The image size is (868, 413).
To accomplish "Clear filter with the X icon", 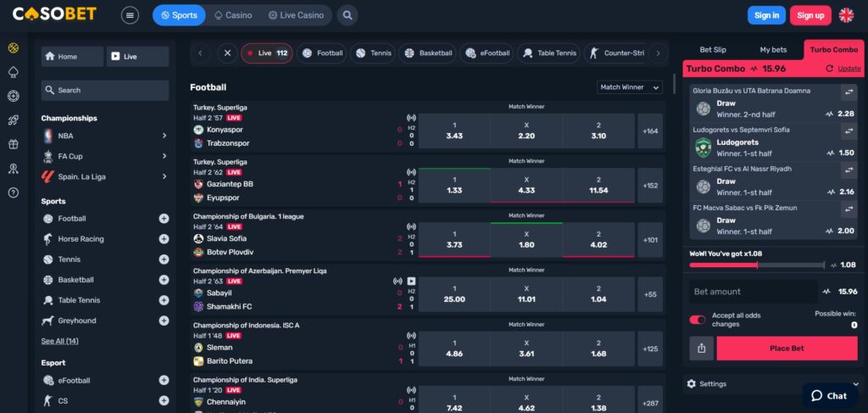I will [x=226, y=53].
